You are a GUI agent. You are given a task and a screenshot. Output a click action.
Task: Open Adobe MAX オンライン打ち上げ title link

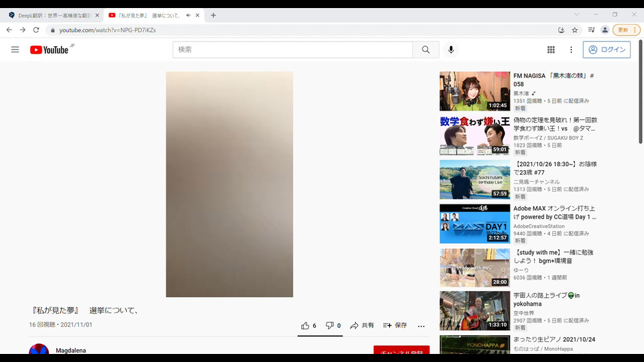pos(555,213)
